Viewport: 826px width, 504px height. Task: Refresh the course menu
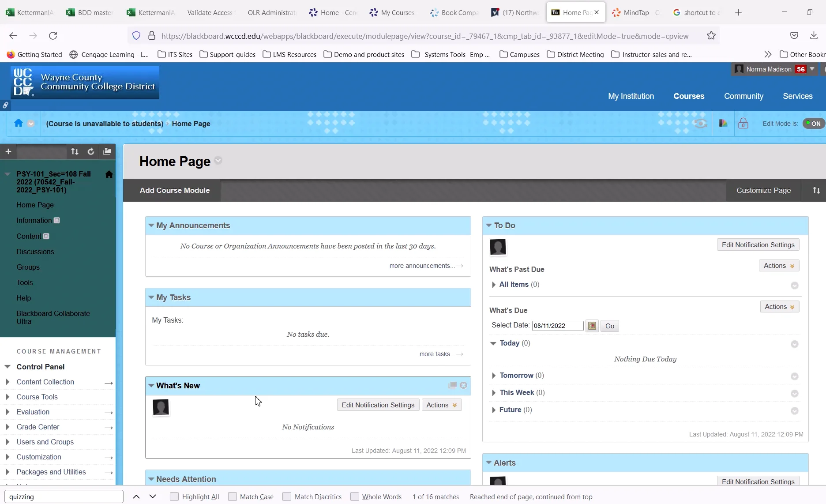coord(90,151)
